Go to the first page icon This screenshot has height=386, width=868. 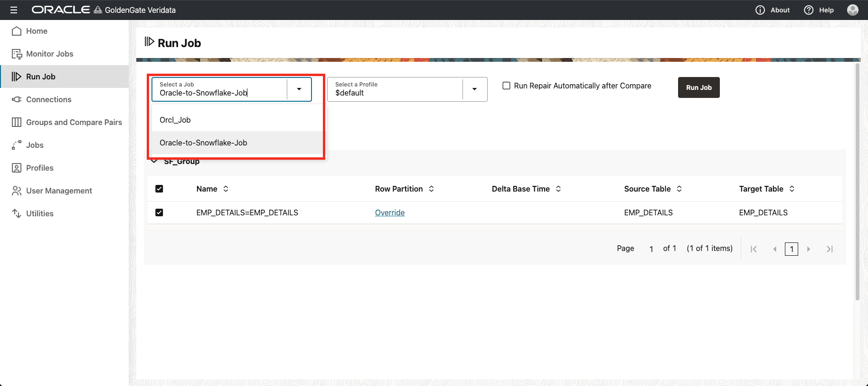[x=754, y=249]
